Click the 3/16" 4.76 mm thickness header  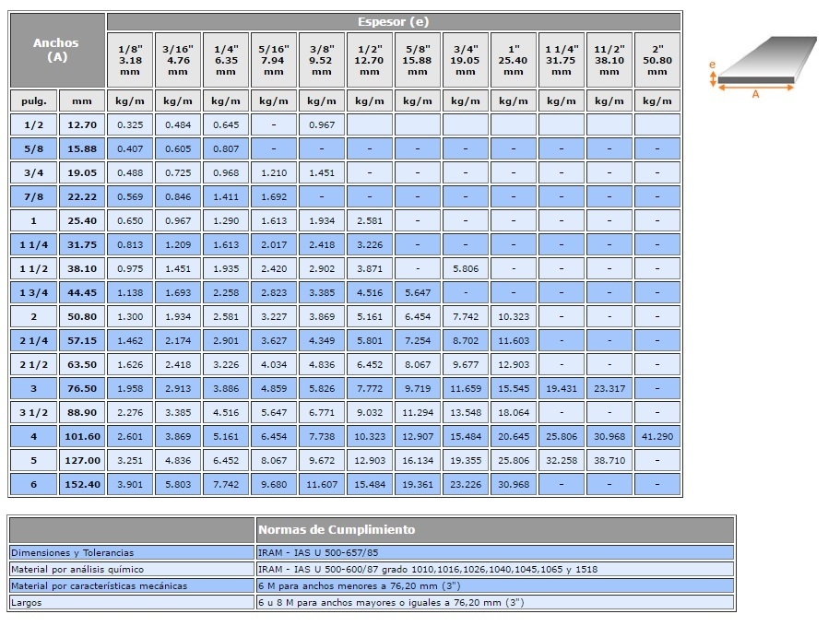point(178,60)
